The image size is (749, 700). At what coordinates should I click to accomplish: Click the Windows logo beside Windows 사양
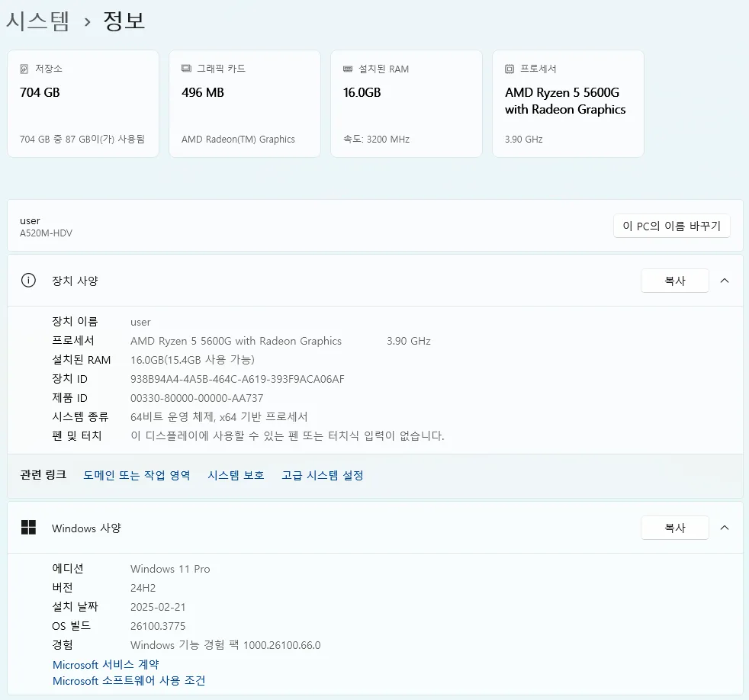(29, 528)
